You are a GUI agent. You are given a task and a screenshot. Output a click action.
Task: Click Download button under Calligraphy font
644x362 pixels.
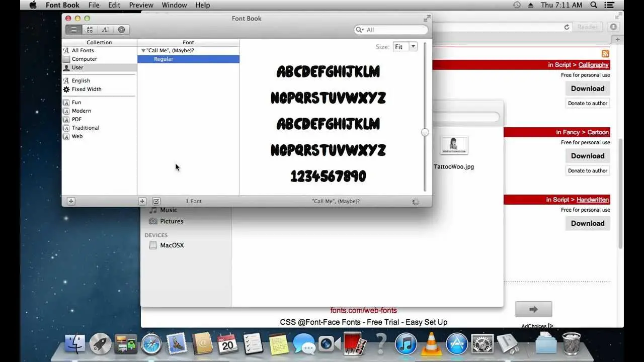pos(588,88)
